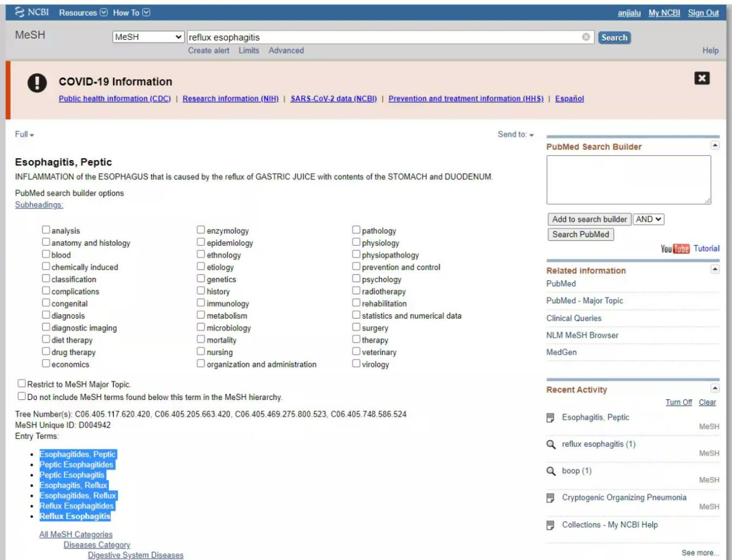Click Turn Off recent activity link
This screenshot has height=560, width=732.
point(678,402)
